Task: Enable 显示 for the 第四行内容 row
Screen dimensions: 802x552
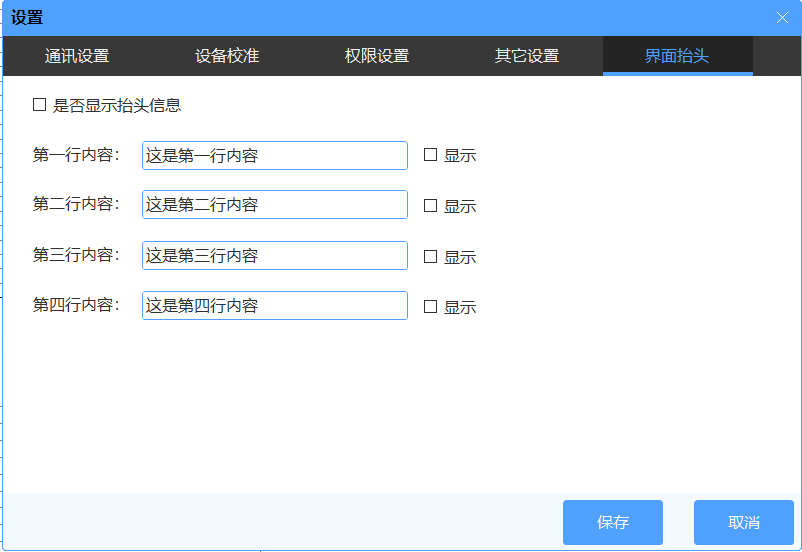Action: (431, 307)
